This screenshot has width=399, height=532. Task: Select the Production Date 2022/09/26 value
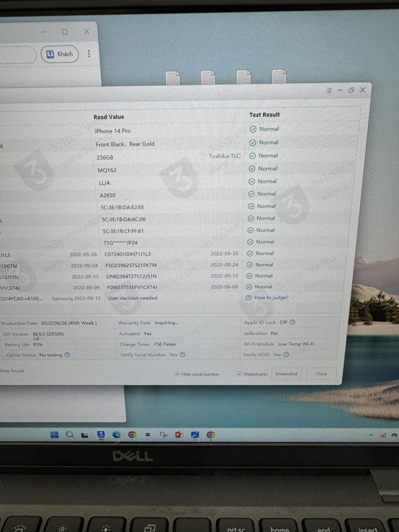(69, 323)
